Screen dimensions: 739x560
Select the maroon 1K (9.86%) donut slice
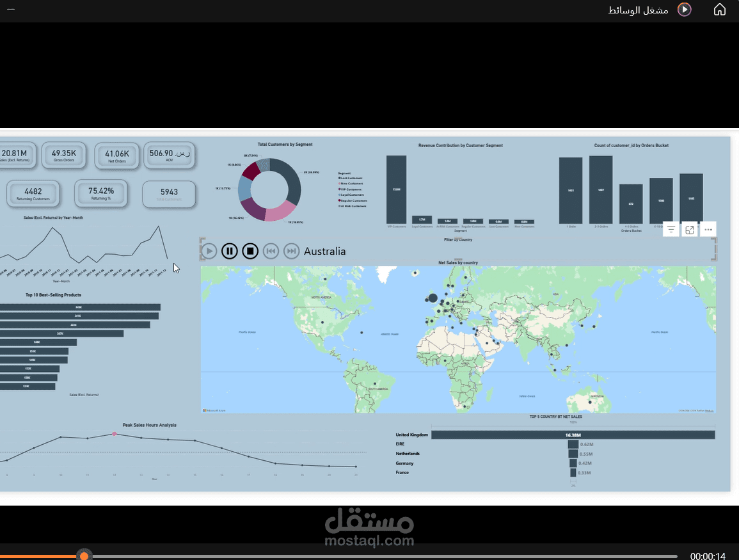251,170
